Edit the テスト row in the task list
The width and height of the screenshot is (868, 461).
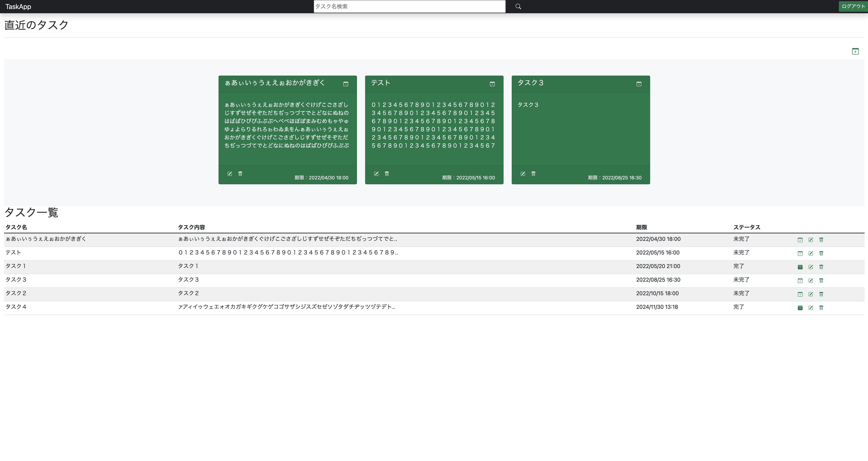click(x=811, y=253)
